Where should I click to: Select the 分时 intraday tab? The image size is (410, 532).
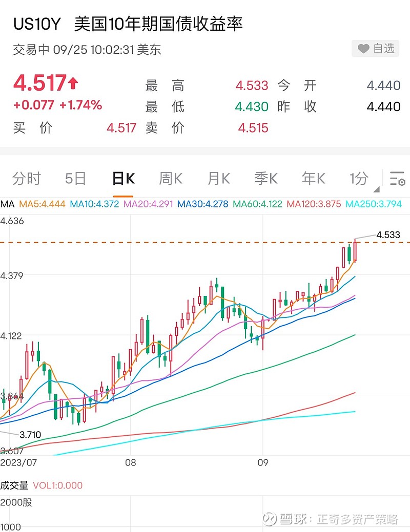[27, 178]
